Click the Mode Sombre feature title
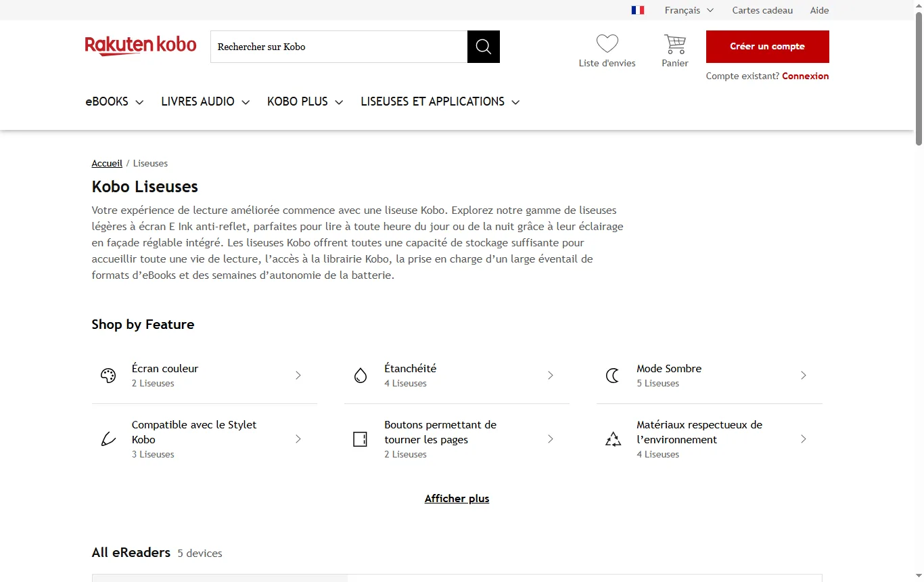 [x=669, y=369]
